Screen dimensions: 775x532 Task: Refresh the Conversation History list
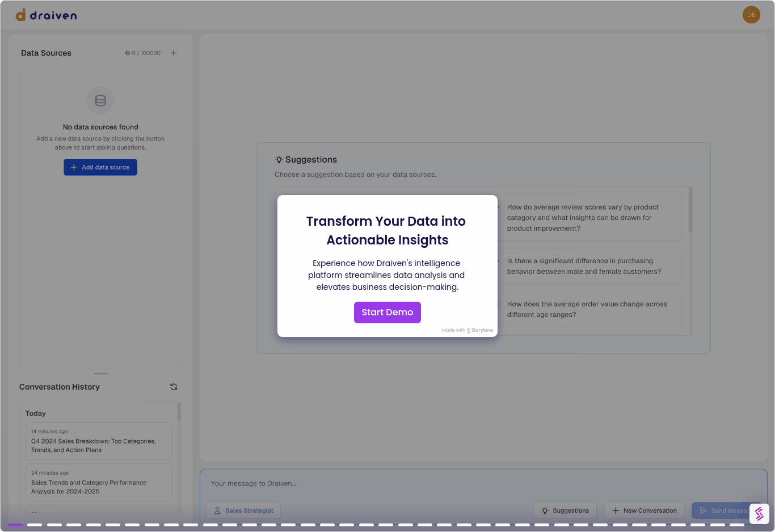point(174,387)
